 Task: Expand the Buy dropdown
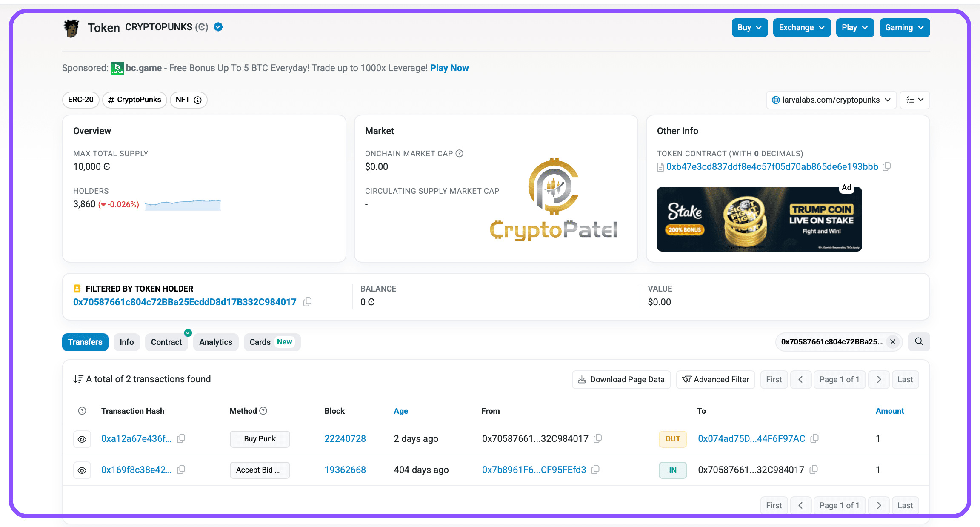coord(749,28)
